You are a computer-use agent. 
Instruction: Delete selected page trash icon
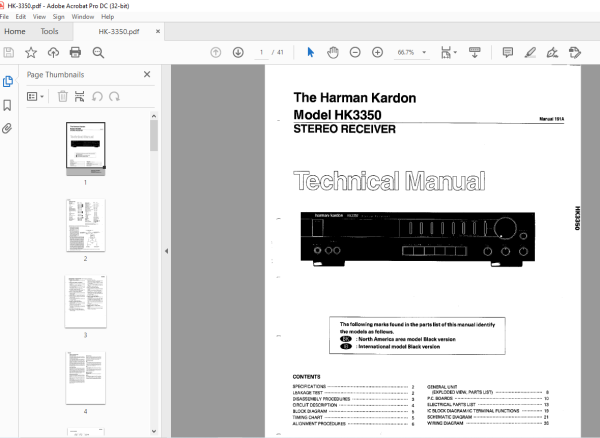coord(62,96)
